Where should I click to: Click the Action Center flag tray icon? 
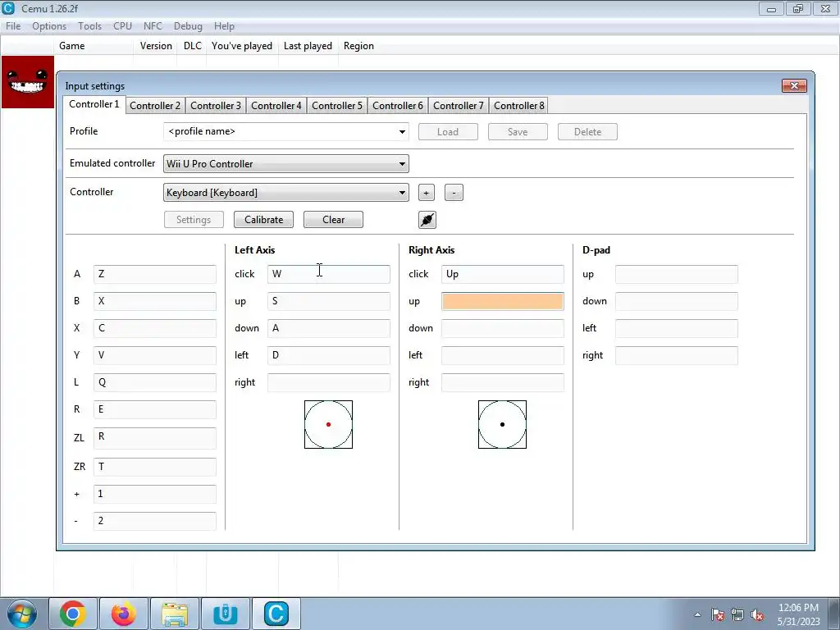click(x=718, y=614)
